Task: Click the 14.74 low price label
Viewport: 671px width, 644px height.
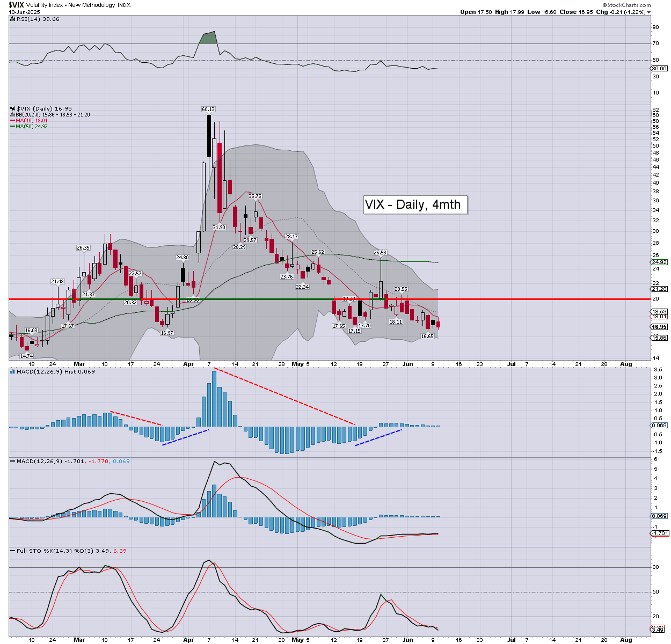Action: pyautogui.click(x=26, y=356)
